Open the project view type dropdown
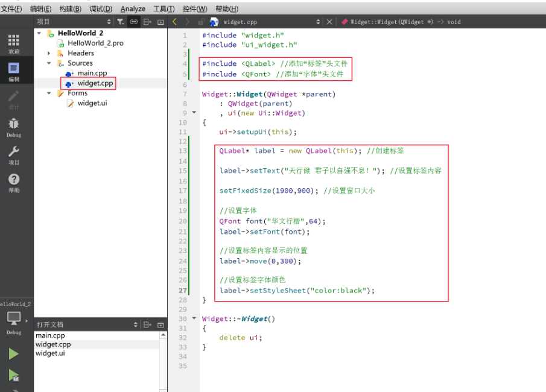The width and height of the screenshot is (546, 392). (109, 22)
